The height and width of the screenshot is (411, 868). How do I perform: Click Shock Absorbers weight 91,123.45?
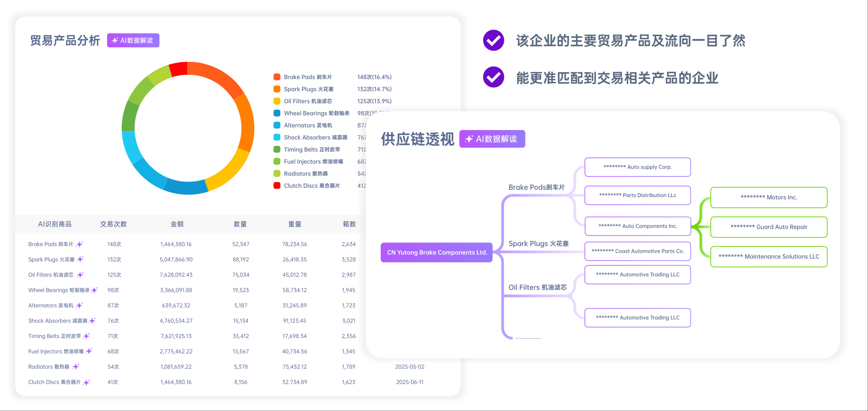click(x=295, y=320)
